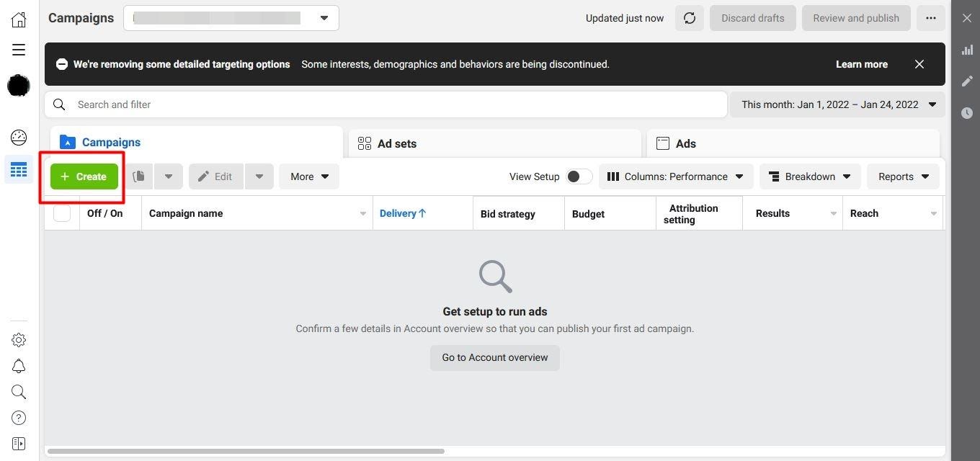980x461 pixels.
Task: Expand the Edit options arrow
Action: [x=259, y=176]
